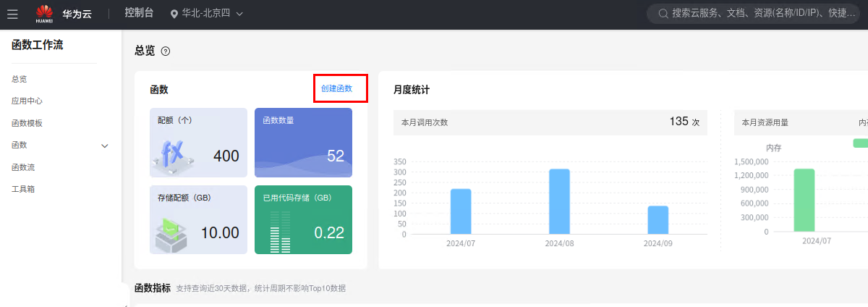Open 控制台 console link
Screen dimensions: 868x307
[x=140, y=14]
